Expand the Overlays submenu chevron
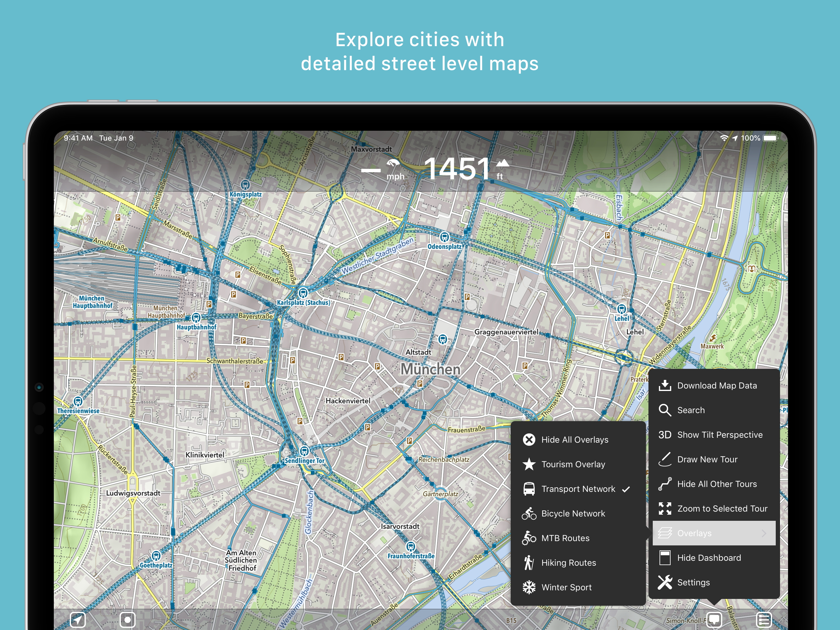Screen dimensions: 840x630 tap(764, 533)
